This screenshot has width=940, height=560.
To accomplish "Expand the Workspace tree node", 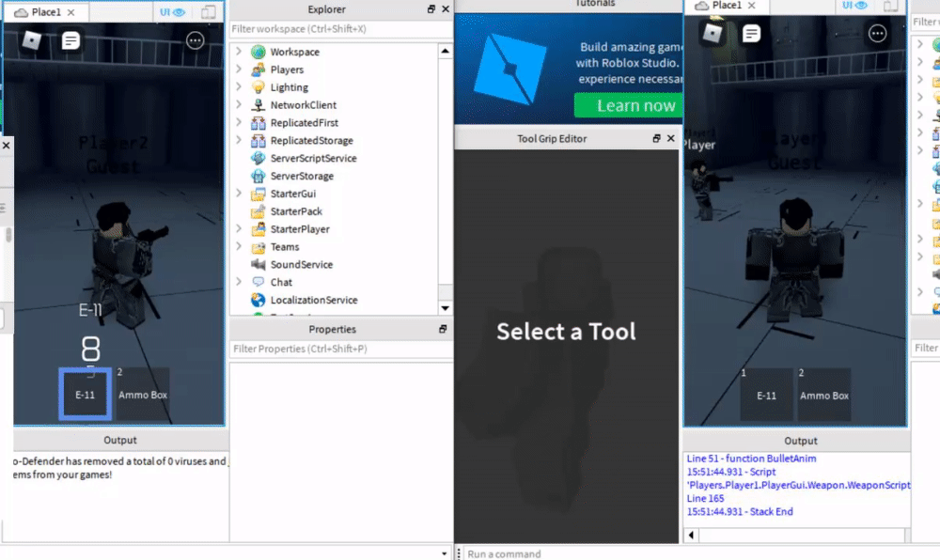I will [239, 52].
